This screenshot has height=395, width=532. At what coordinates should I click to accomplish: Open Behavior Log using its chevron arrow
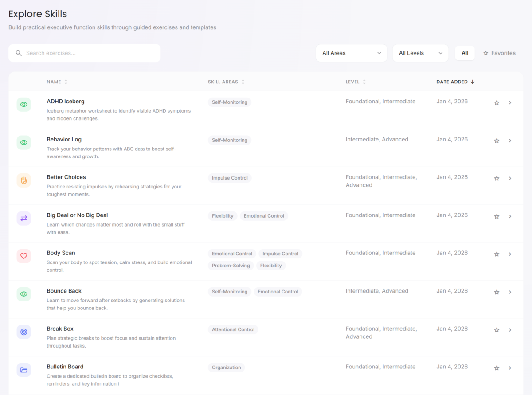click(x=510, y=141)
